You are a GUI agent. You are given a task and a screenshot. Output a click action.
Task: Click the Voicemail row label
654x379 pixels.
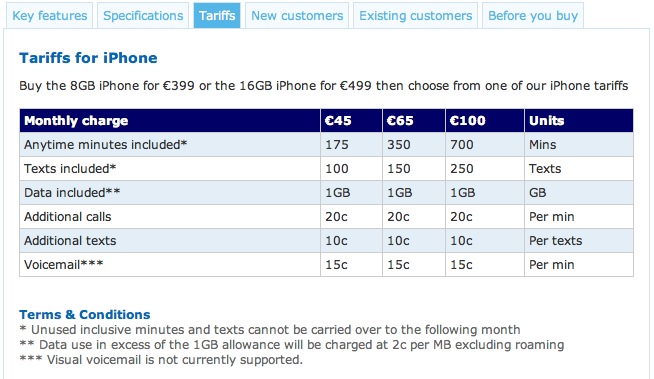[63, 265]
